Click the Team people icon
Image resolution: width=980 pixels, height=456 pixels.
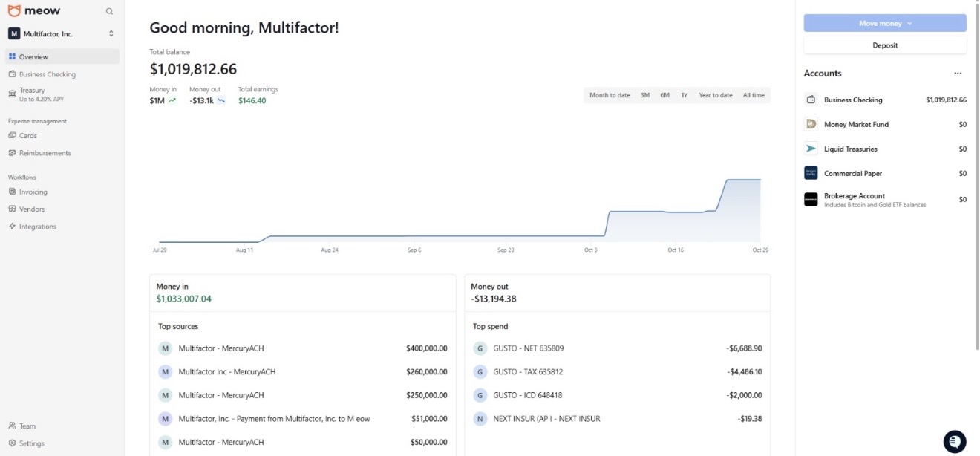pyautogui.click(x=12, y=426)
